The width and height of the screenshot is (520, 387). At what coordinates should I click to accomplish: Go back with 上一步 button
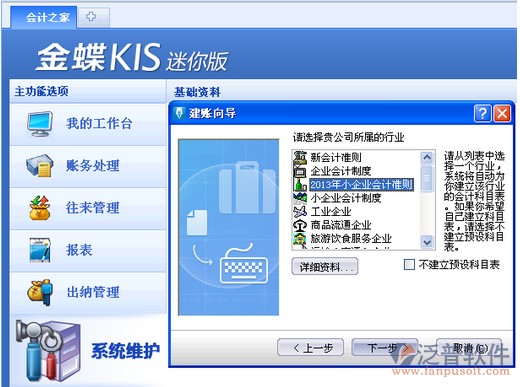[x=310, y=348]
